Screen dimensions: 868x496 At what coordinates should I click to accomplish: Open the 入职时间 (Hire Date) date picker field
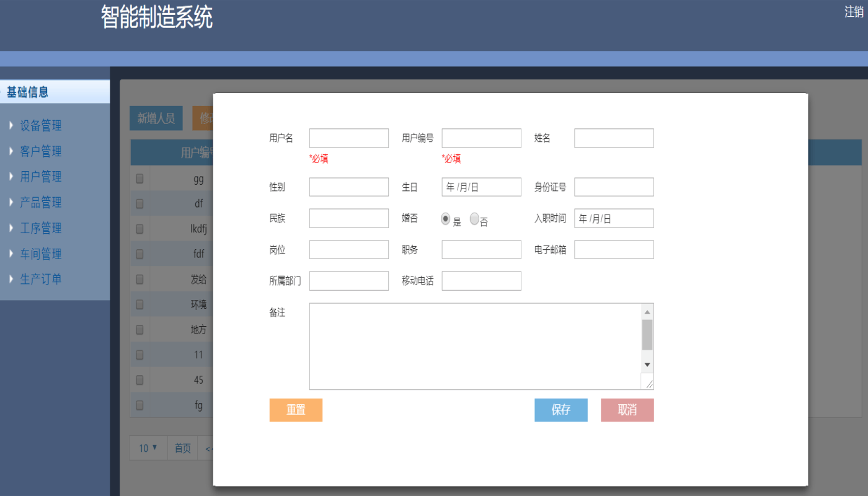(x=614, y=218)
